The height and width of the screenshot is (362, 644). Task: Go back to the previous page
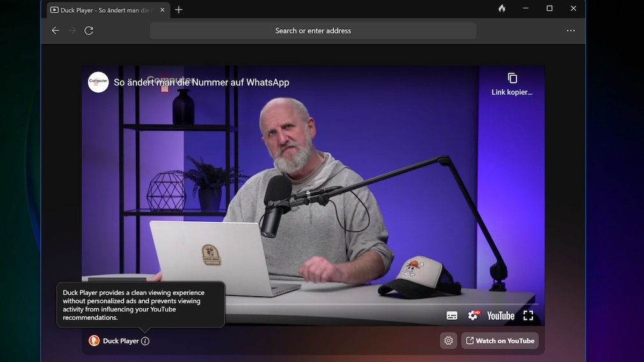click(x=55, y=31)
